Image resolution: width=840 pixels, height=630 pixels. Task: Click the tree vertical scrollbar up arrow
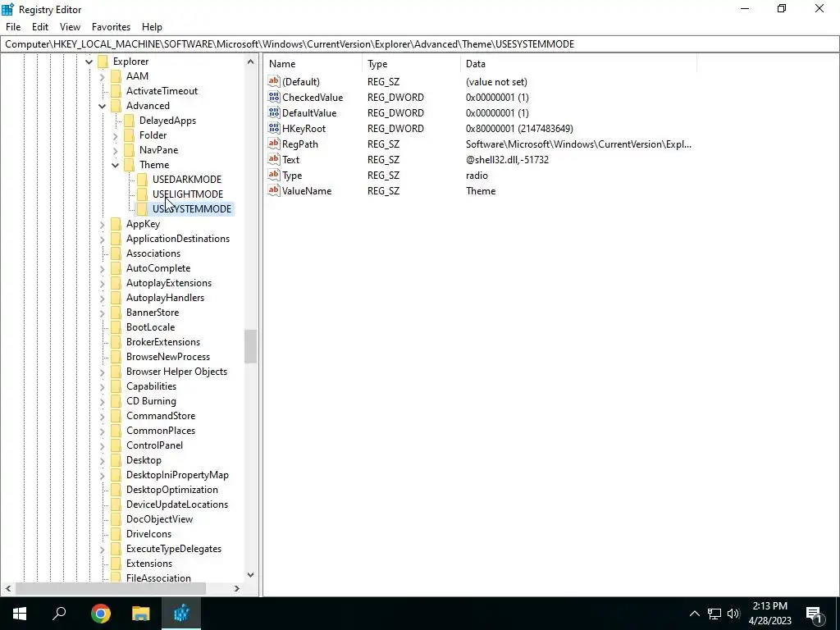coord(250,62)
